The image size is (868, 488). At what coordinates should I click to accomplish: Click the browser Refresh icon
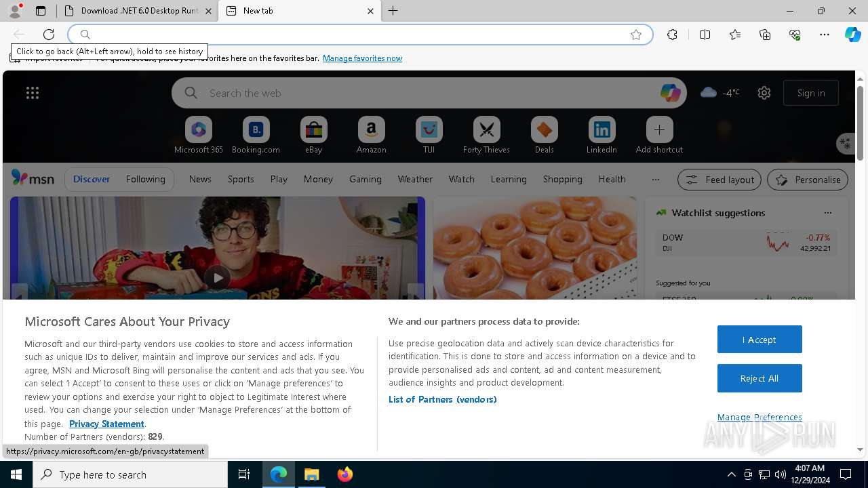coord(49,35)
